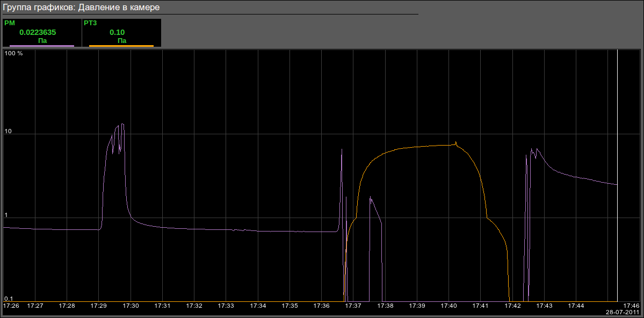Select the orange PT3 color line swatch

pos(121,46)
